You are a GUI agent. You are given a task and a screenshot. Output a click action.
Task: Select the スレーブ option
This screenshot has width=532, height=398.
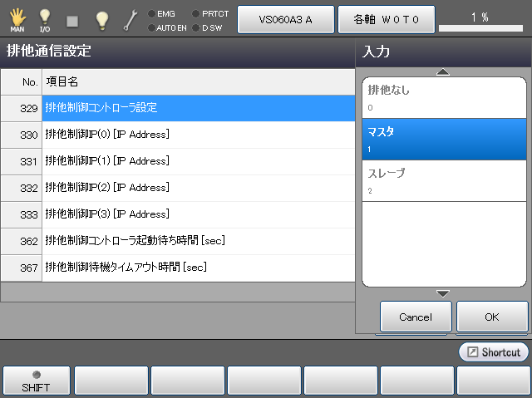(x=444, y=180)
